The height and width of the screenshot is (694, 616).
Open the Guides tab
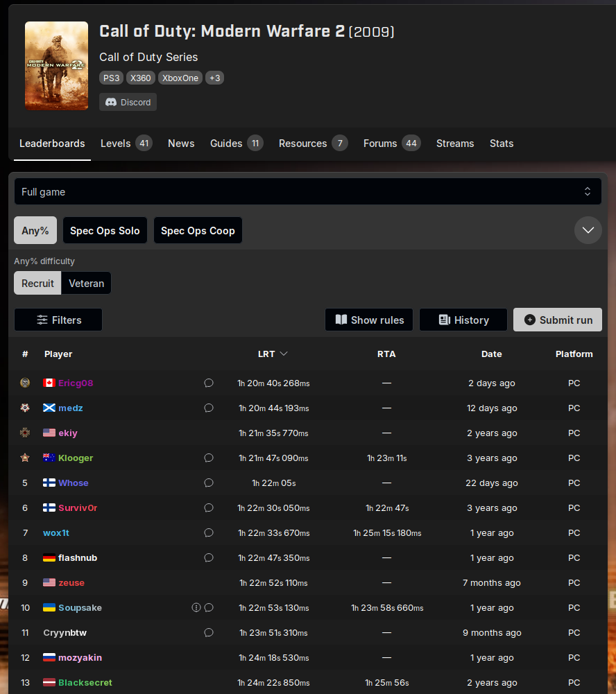tap(237, 144)
